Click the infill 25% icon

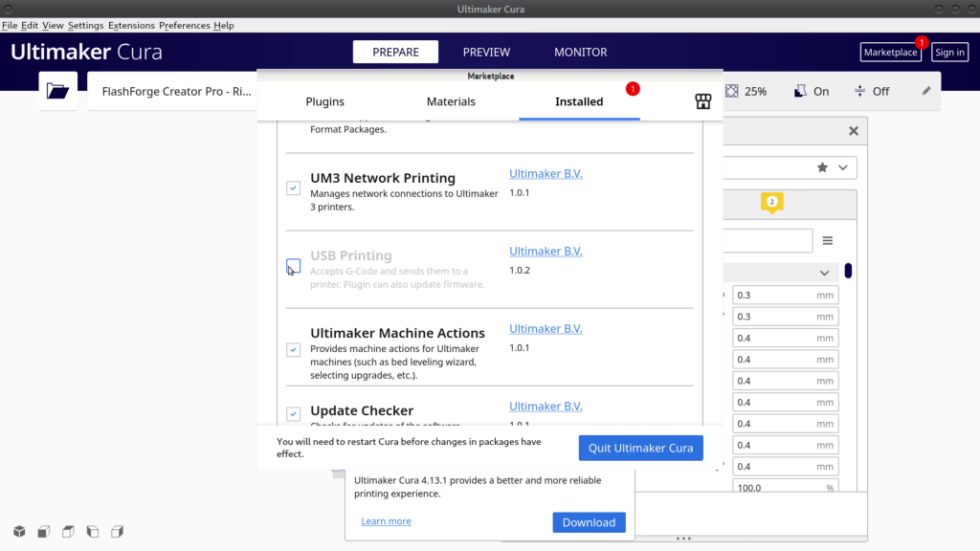732,91
